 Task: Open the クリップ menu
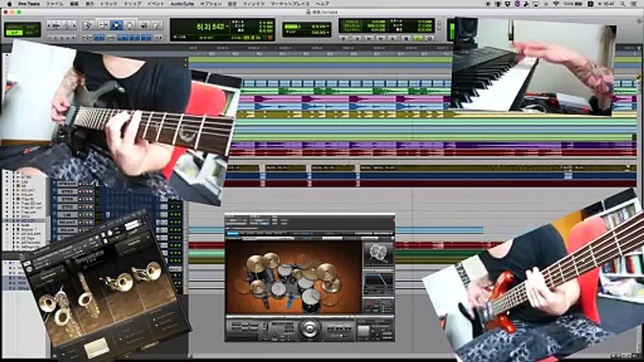(x=132, y=4)
